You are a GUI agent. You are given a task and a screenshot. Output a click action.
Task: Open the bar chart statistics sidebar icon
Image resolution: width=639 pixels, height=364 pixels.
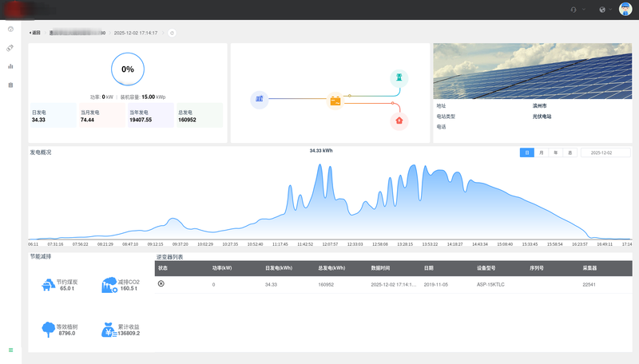coord(10,66)
